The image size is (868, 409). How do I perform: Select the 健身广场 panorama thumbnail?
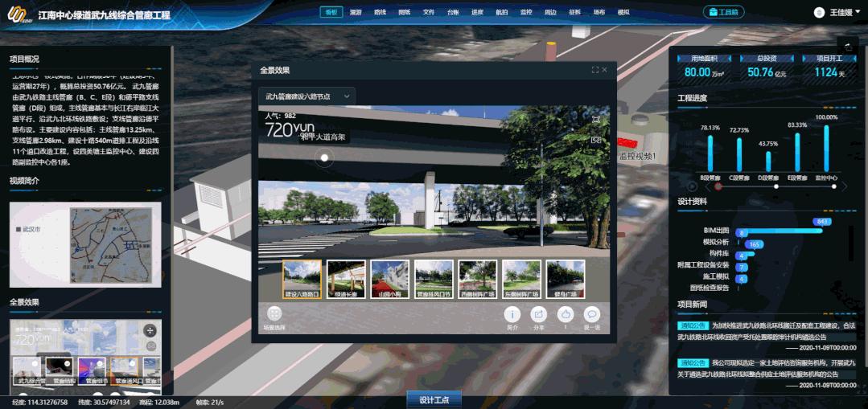click(x=566, y=279)
